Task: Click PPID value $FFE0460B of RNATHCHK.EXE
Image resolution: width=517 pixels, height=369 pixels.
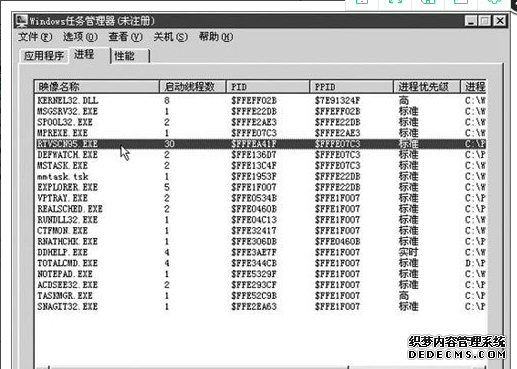Action: coord(337,241)
